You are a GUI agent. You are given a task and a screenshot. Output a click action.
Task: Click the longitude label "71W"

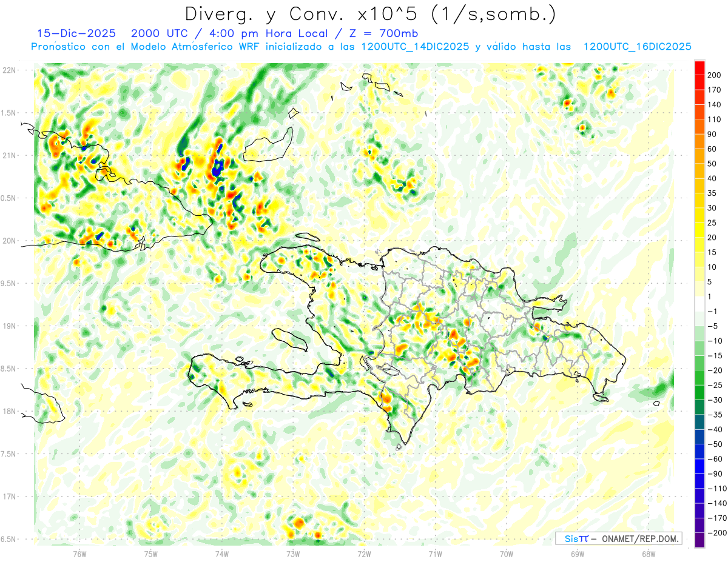[x=435, y=553]
